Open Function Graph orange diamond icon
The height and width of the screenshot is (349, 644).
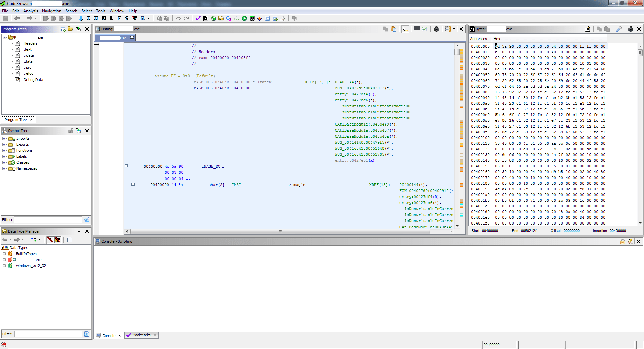pyautogui.click(x=259, y=18)
